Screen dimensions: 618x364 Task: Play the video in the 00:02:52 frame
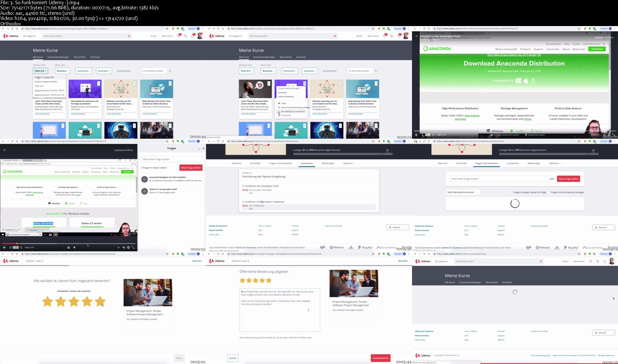(4, 247)
